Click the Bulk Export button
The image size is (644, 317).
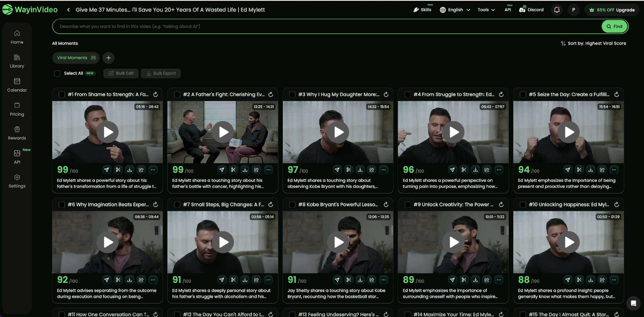(161, 73)
